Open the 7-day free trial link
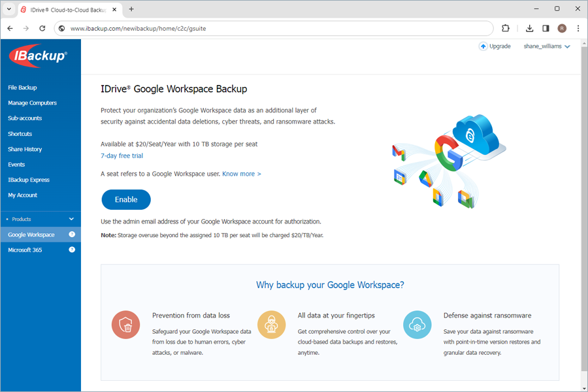 122,155
